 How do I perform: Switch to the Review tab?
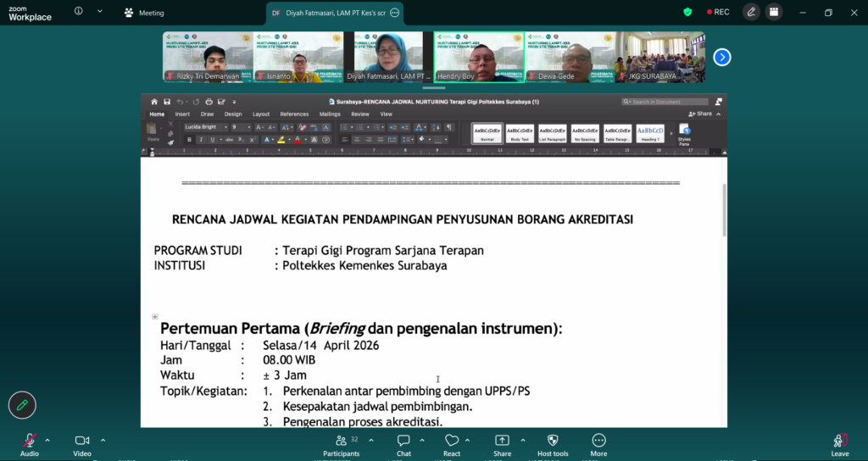[x=359, y=114]
